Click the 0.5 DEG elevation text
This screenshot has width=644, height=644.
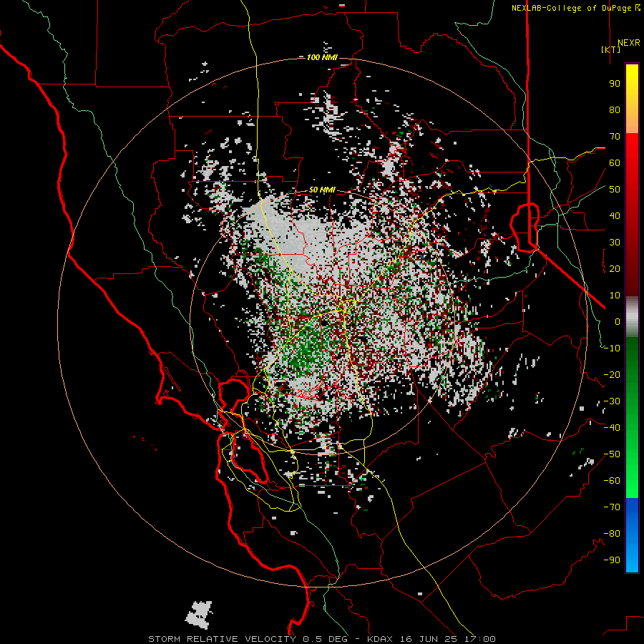click(326, 639)
